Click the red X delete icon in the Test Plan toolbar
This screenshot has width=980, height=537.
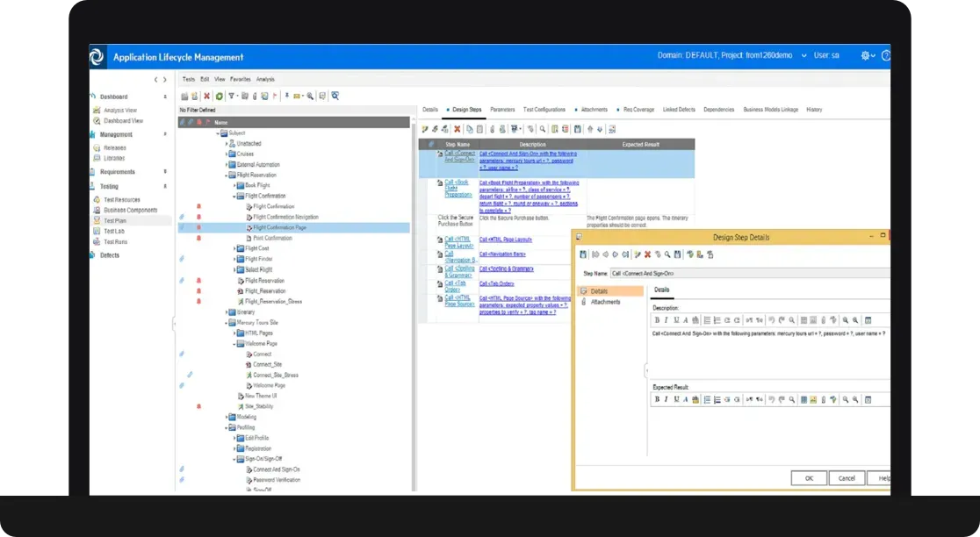[x=207, y=97]
